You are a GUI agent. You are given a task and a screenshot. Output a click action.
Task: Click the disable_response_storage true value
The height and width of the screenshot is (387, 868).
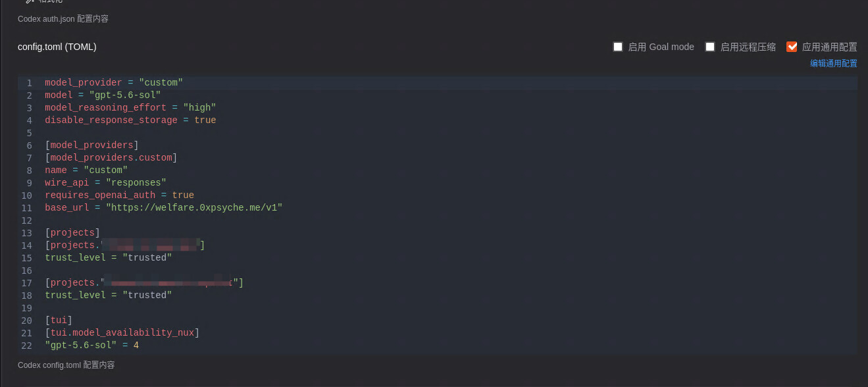point(205,120)
